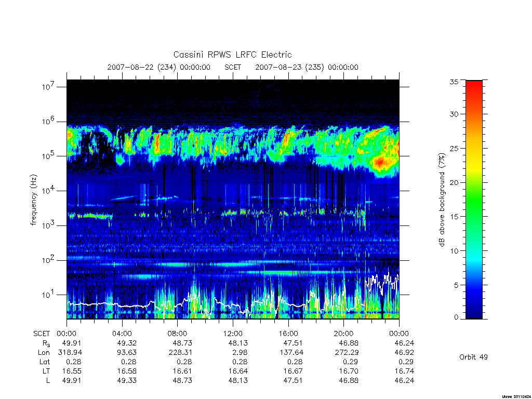532x399 pixels.
Task: Click the Lon value '137.64'
Action: coord(291,353)
